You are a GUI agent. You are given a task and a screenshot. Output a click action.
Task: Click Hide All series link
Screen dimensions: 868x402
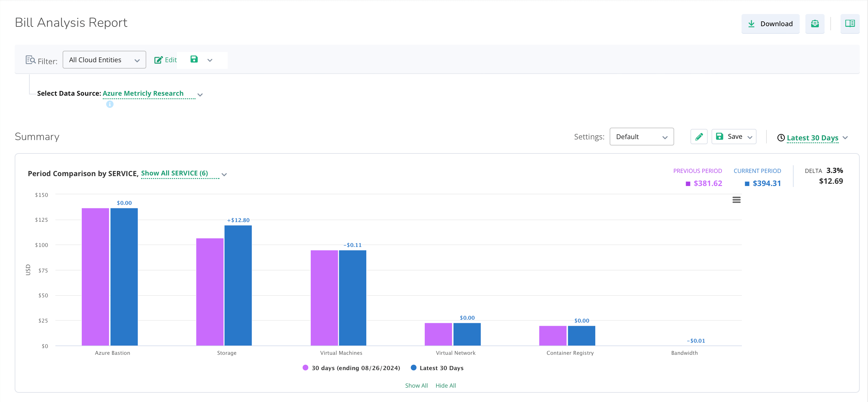445,385
